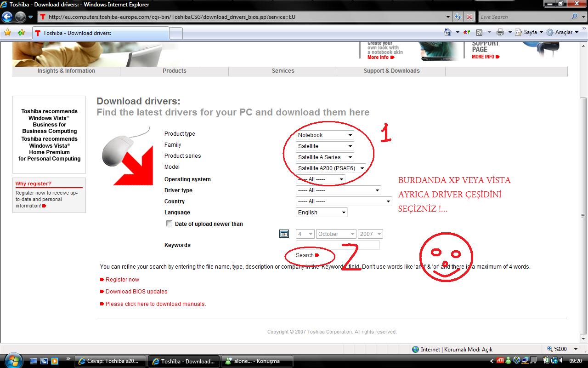
Task: Open a new blank browser tab
Action: [176, 34]
